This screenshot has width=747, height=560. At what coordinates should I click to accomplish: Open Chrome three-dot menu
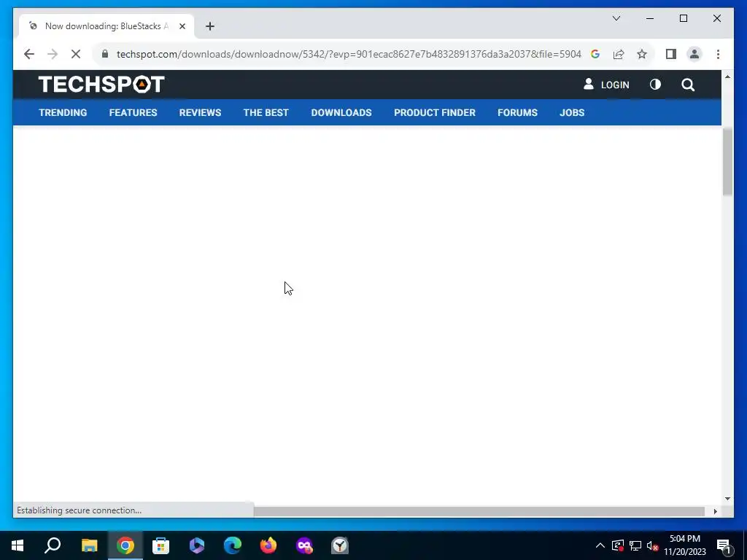pos(718,54)
